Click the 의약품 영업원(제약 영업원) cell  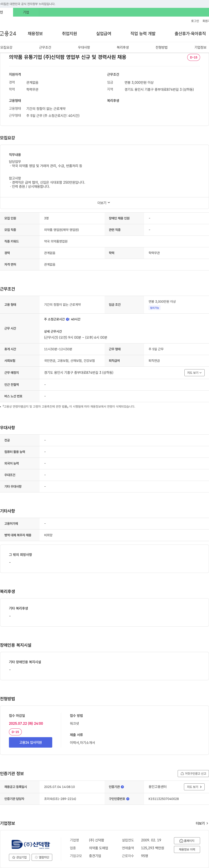(x=62, y=230)
